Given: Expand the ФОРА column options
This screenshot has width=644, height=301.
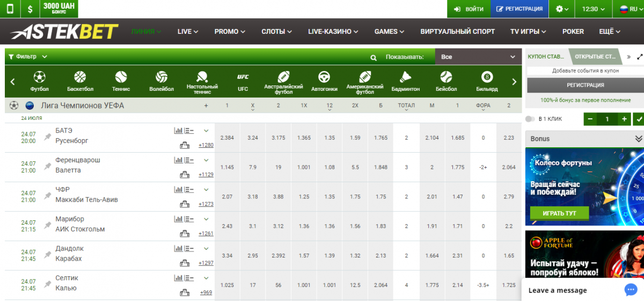Looking at the screenshot, I should tap(483, 111).
